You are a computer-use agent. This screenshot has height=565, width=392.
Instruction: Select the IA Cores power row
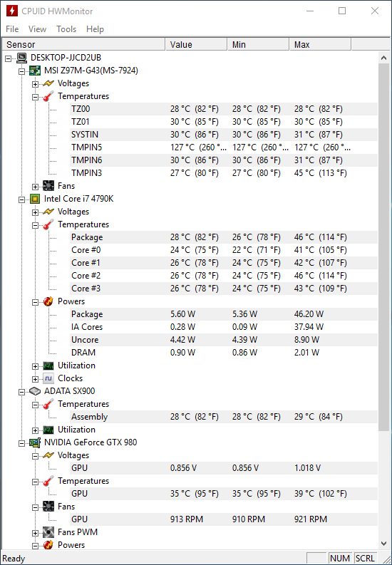coord(224,327)
